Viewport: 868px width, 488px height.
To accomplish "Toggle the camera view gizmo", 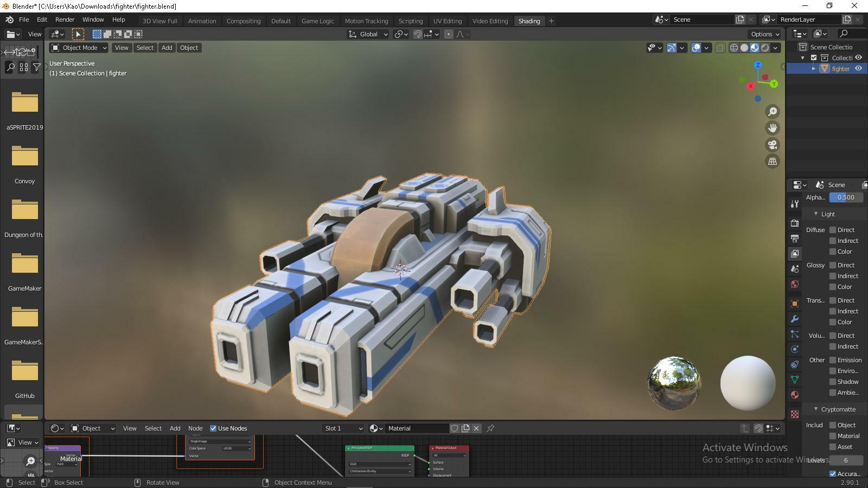I will (x=772, y=145).
